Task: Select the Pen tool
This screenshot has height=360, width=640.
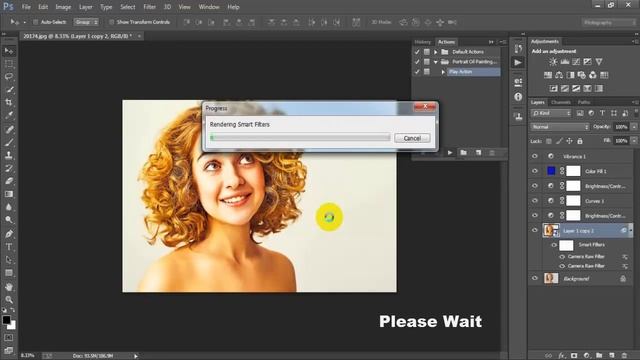Action: 9,234
